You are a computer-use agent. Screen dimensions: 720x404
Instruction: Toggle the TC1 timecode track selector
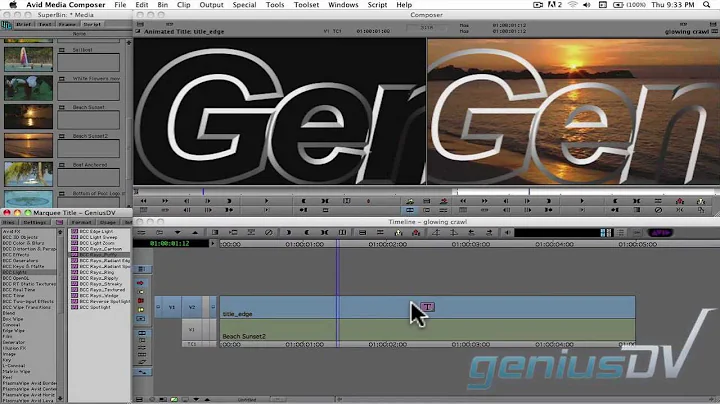click(x=192, y=344)
